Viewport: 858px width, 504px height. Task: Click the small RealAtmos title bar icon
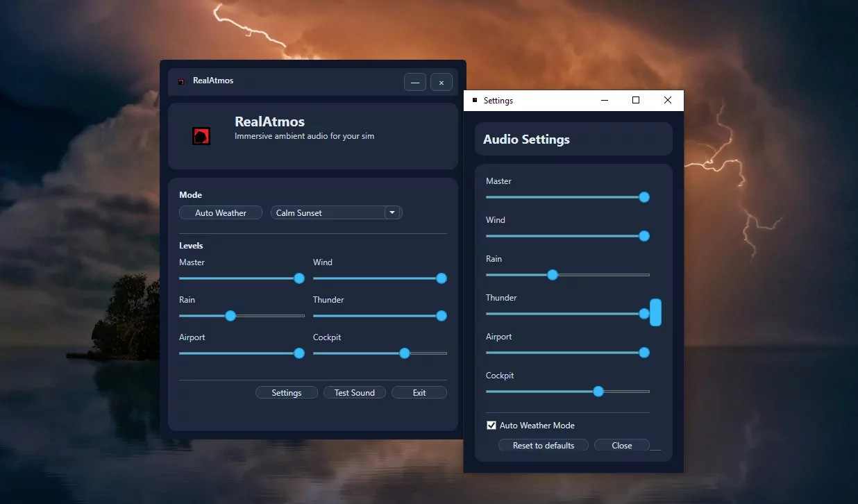[181, 81]
